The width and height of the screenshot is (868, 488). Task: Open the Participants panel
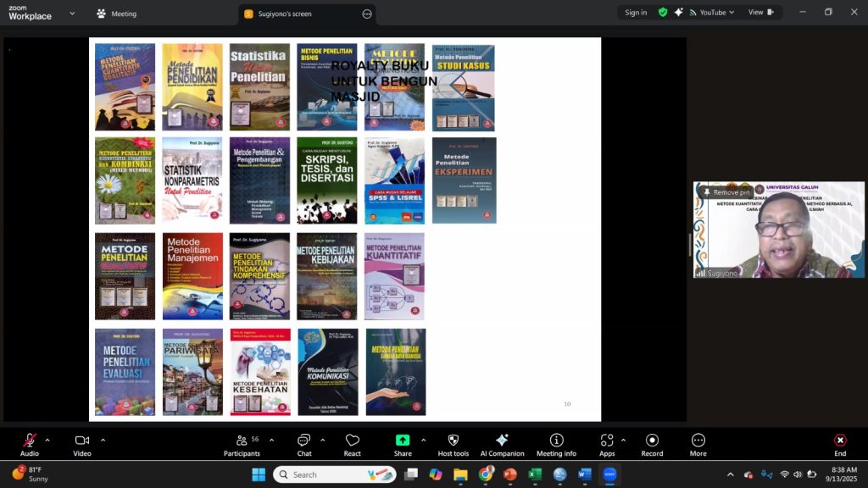(x=242, y=444)
